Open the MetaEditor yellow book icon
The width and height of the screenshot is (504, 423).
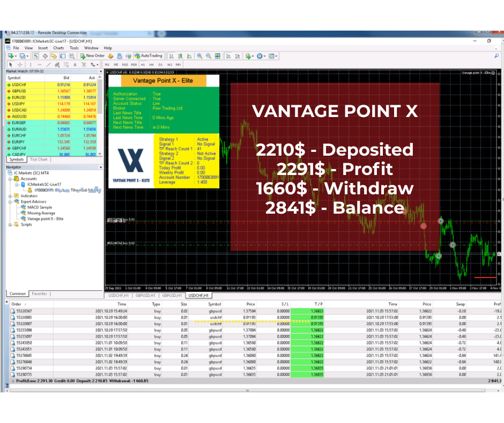[x=110, y=56]
